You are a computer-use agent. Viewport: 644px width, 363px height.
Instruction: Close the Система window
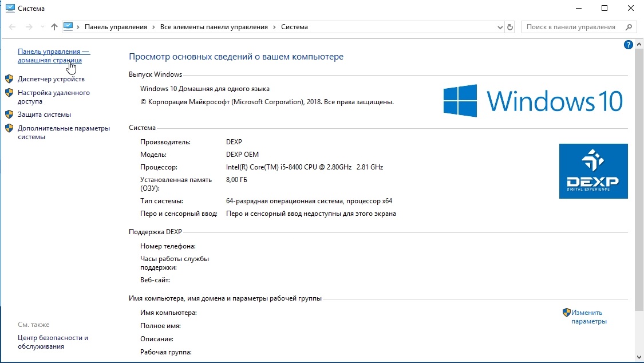pyautogui.click(x=630, y=8)
